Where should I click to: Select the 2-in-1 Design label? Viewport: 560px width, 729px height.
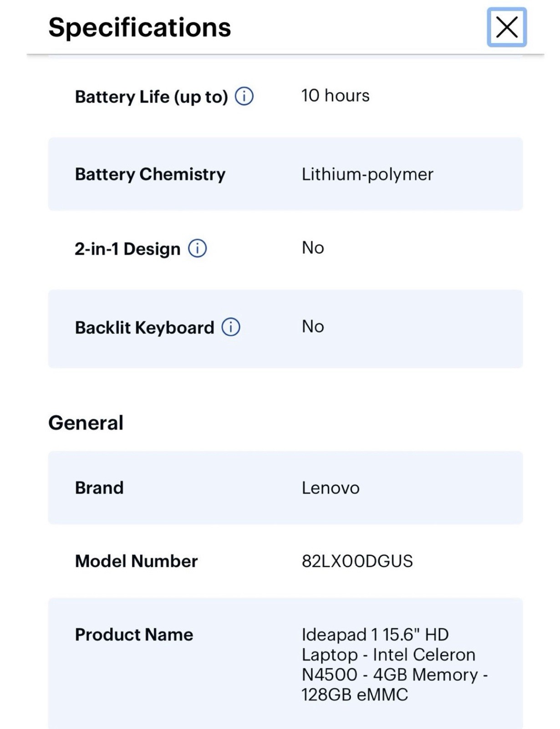point(127,249)
